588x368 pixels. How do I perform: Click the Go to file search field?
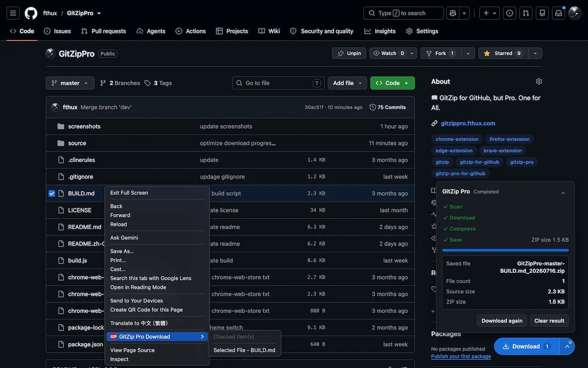(x=278, y=83)
